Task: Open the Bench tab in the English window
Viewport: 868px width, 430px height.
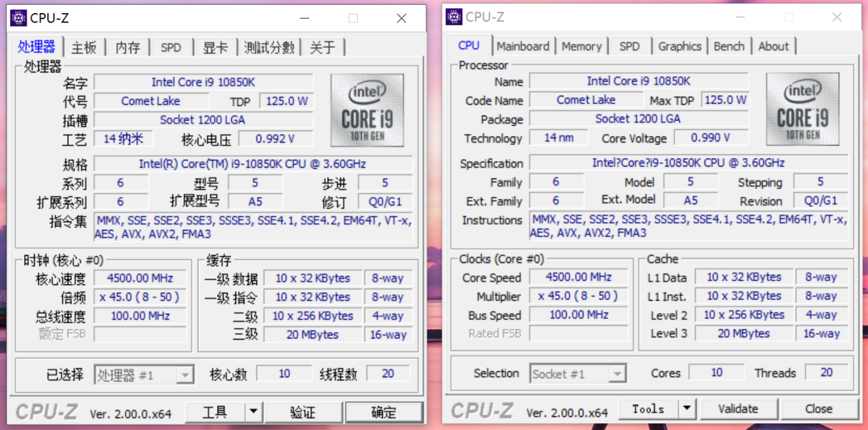Action: click(x=729, y=46)
